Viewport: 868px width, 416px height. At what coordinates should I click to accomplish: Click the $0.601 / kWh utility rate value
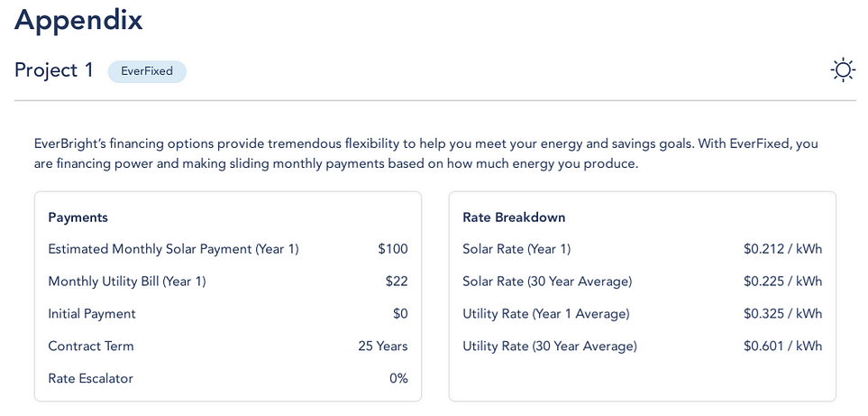(x=782, y=347)
